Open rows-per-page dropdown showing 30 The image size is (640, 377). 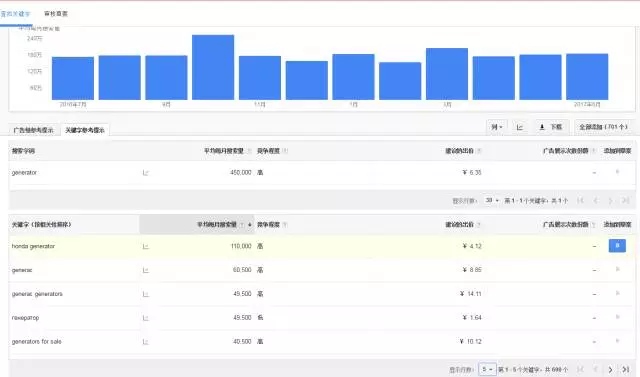point(492,200)
